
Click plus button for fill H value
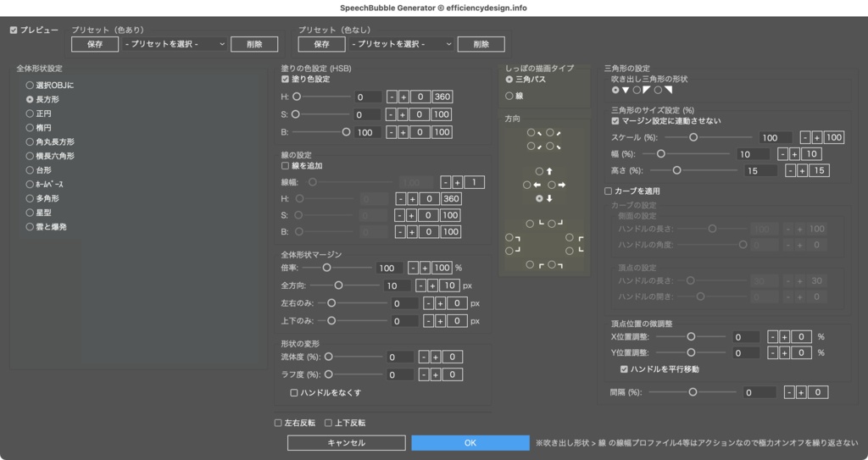pyautogui.click(x=403, y=97)
